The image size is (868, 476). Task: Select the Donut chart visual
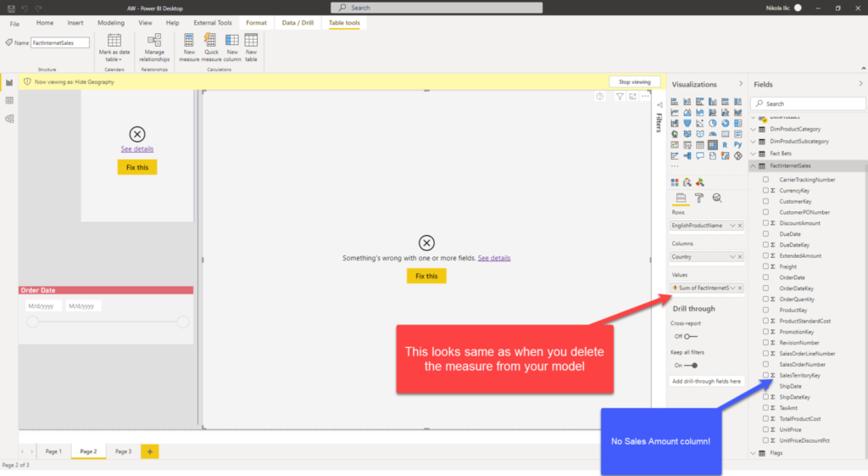726,123
